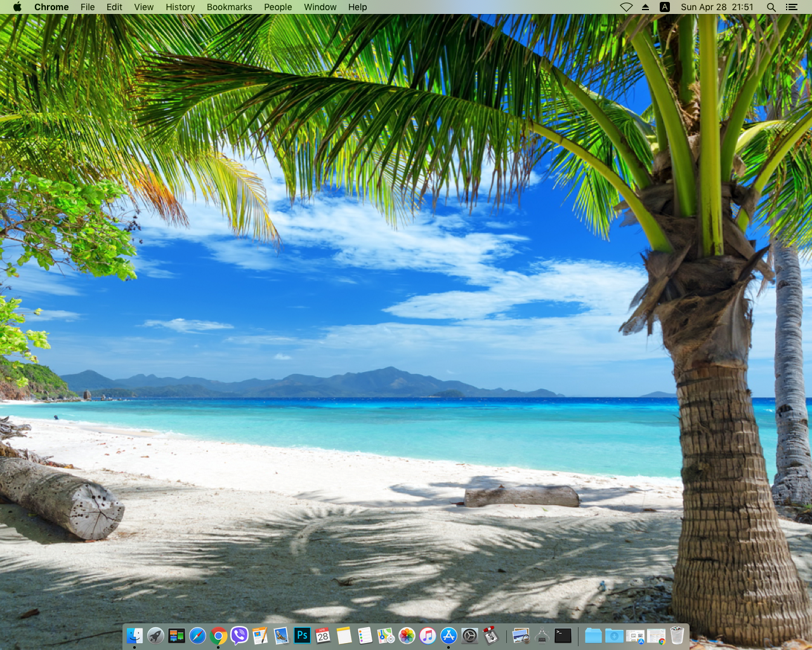Open the History menu

pyautogui.click(x=180, y=7)
